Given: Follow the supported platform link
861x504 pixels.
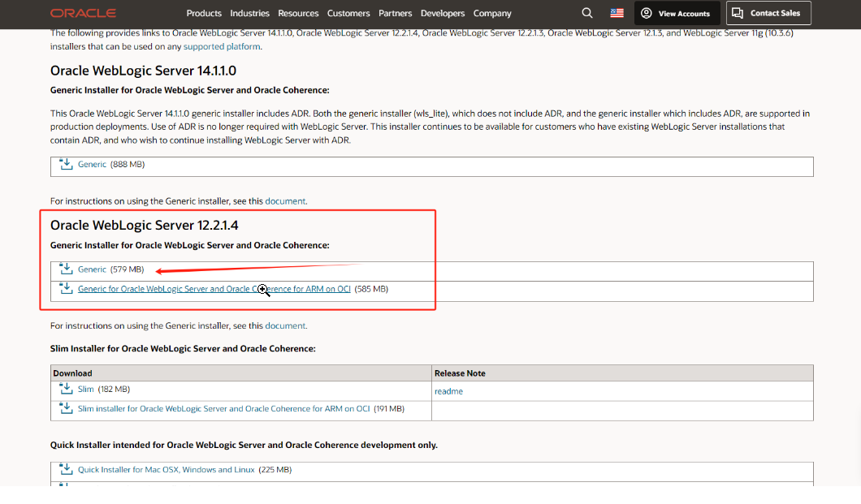Looking at the screenshot, I should pos(222,46).
